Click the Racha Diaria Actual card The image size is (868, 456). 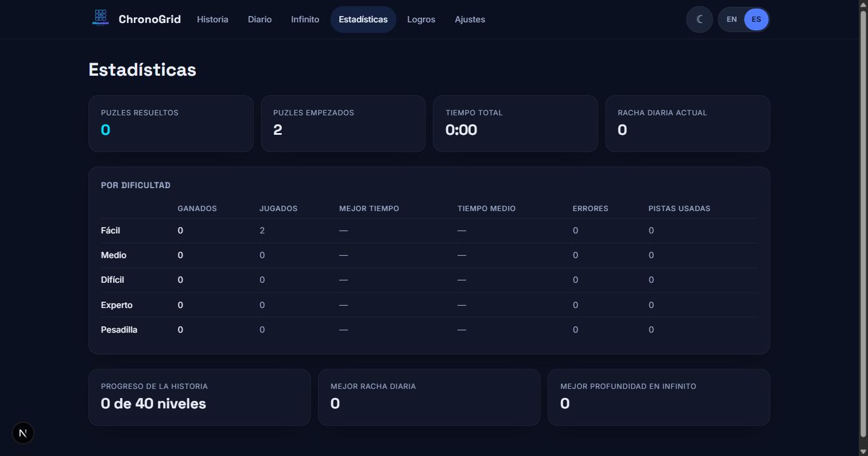pyautogui.click(x=688, y=124)
